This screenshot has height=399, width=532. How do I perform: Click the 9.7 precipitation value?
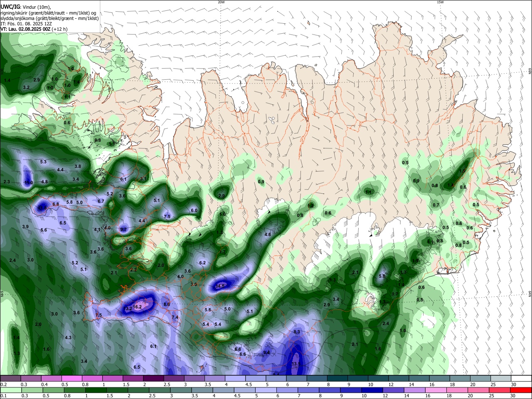coord(123,229)
